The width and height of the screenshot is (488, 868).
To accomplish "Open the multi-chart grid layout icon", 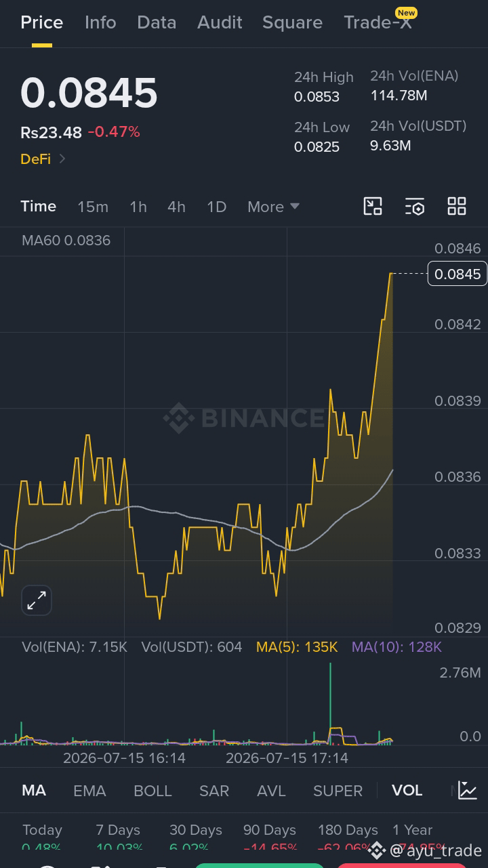I will (457, 207).
